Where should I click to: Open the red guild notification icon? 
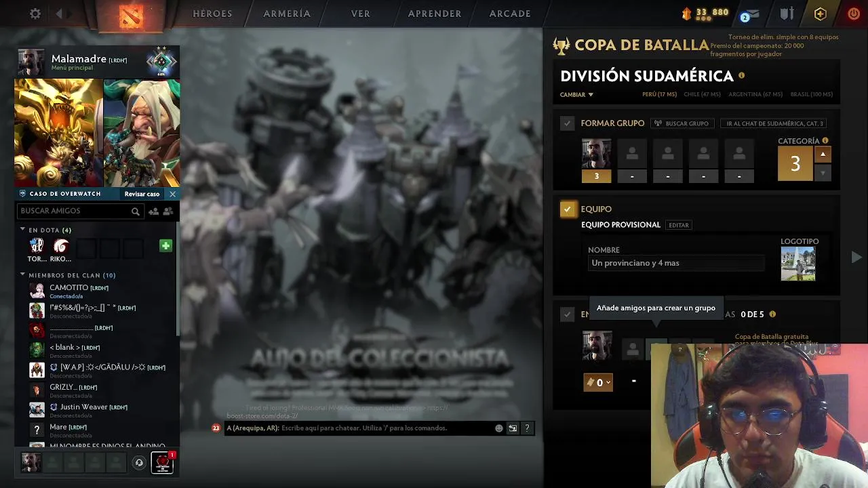click(162, 462)
